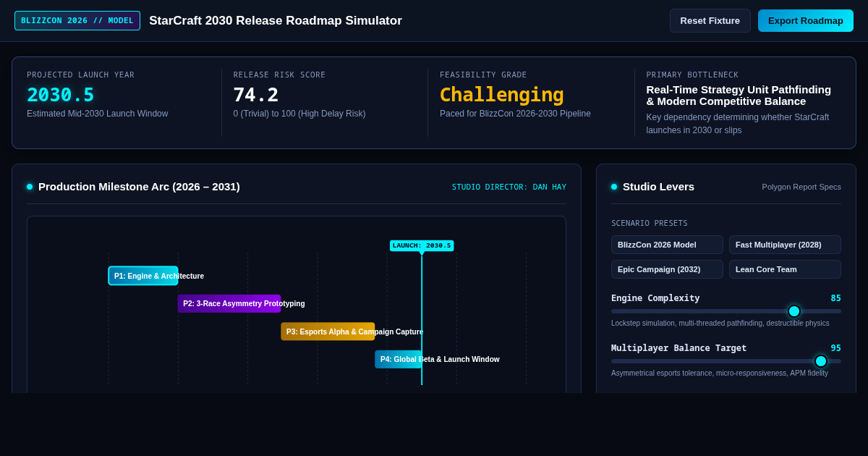
Task: Click the Reset Fixture button
Action: [x=710, y=20]
